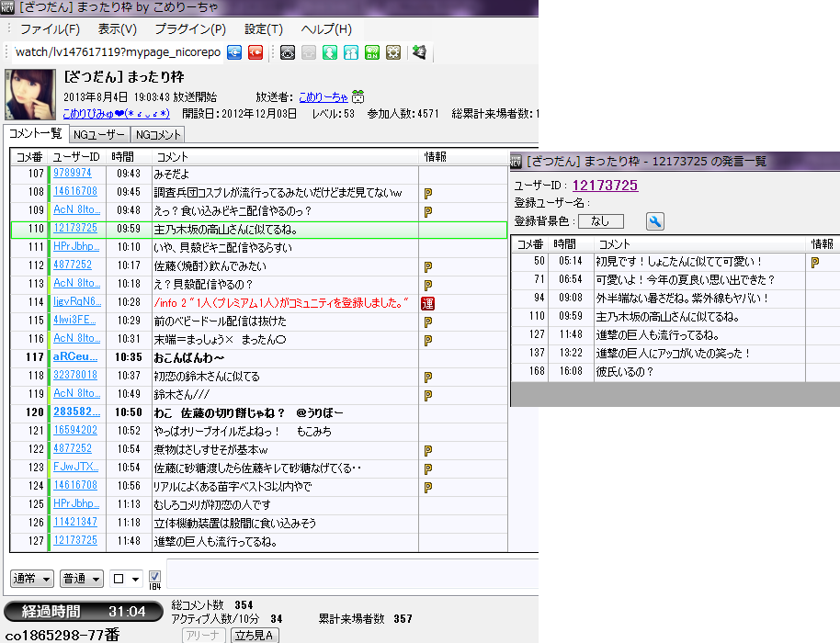
Task: Click the bell with plus toolbar icon
Action: click(x=419, y=52)
